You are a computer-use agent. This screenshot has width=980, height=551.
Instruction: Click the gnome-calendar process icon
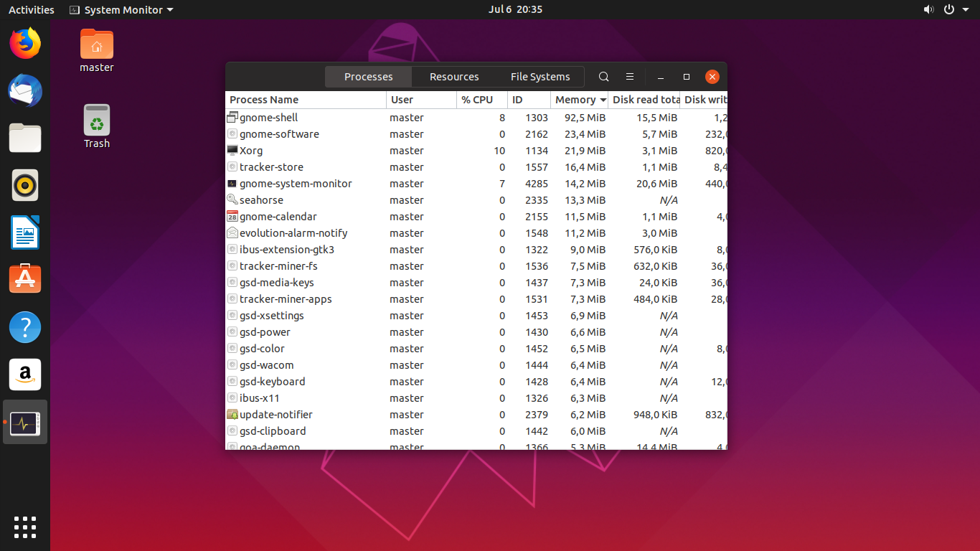pyautogui.click(x=232, y=217)
